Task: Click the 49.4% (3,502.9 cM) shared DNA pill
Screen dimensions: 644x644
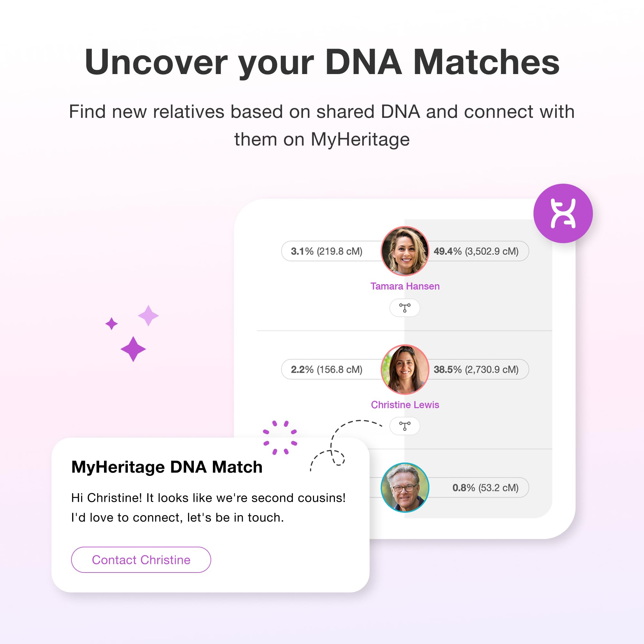Action: [476, 251]
